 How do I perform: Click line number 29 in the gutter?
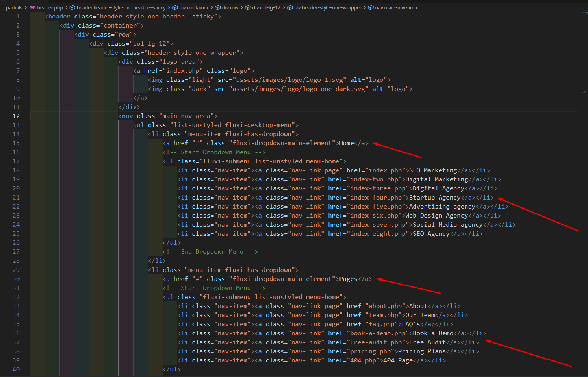coord(16,270)
